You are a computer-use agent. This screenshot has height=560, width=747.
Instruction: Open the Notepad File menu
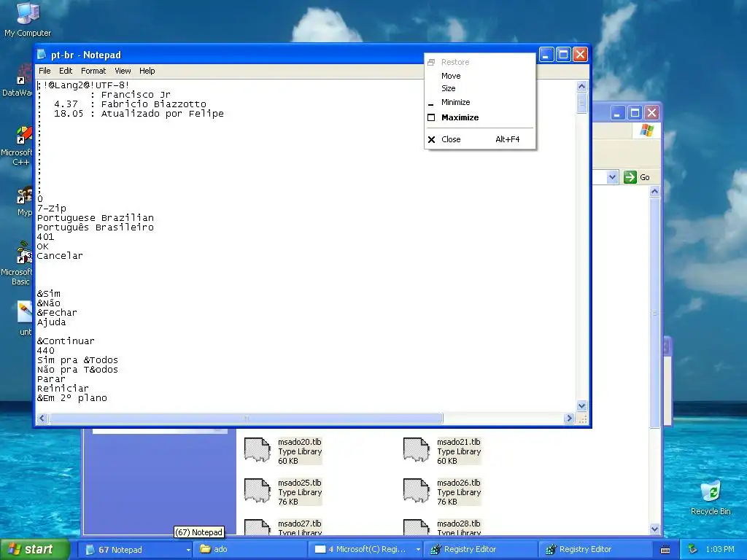44,71
